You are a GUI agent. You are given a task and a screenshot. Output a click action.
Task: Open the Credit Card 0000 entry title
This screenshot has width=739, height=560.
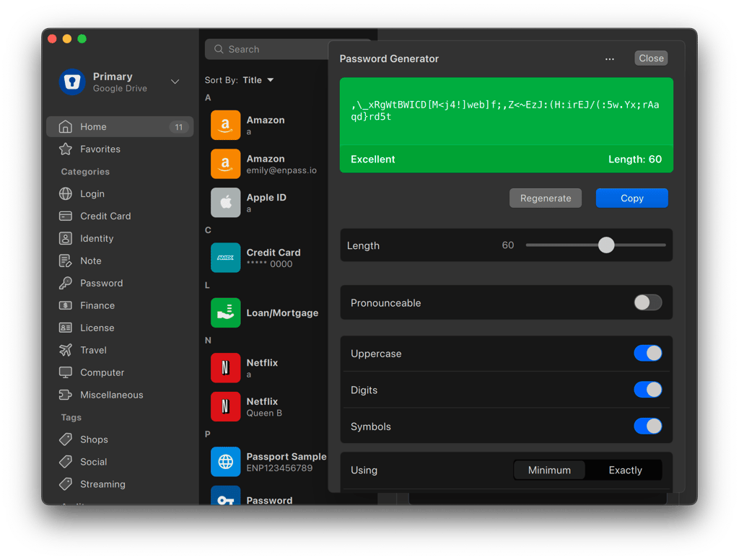[x=274, y=253]
